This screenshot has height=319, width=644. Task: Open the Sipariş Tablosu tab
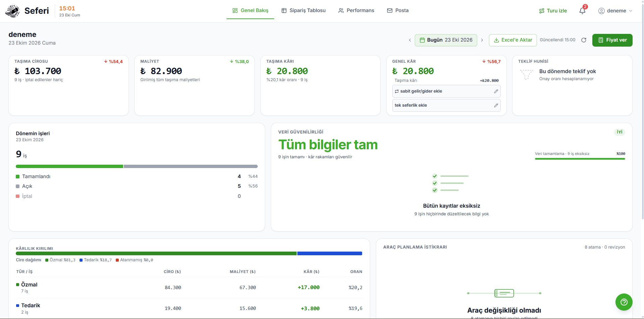coord(303,10)
